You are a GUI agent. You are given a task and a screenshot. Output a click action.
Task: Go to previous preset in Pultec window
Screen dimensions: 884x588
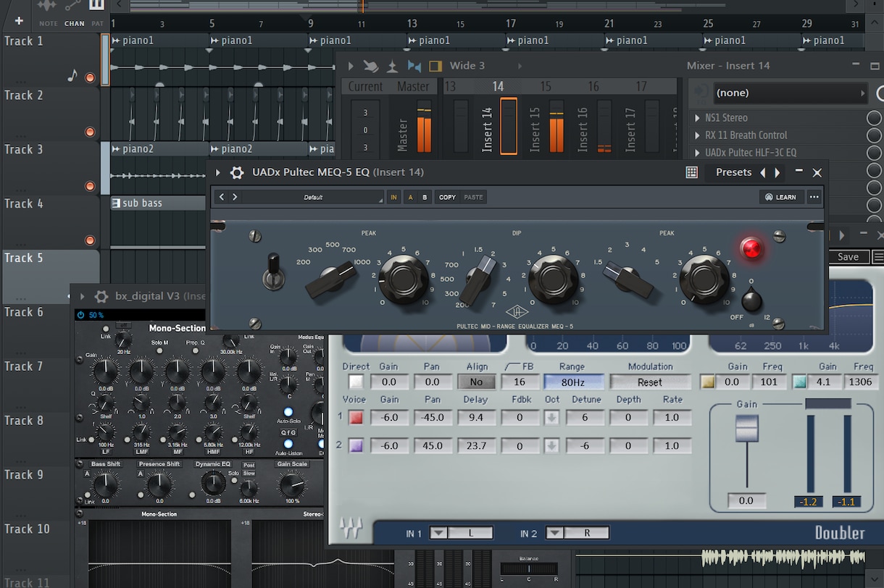pyautogui.click(x=762, y=172)
